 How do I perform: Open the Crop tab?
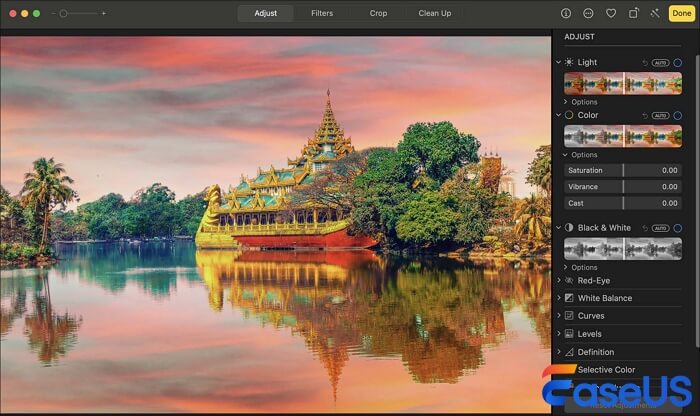point(378,14)
